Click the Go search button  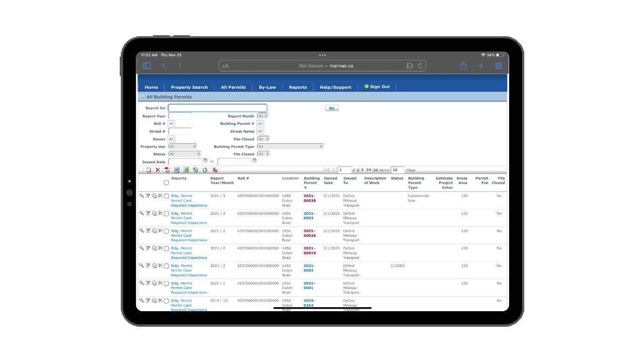pyautogui.click(x=332, y=108)
